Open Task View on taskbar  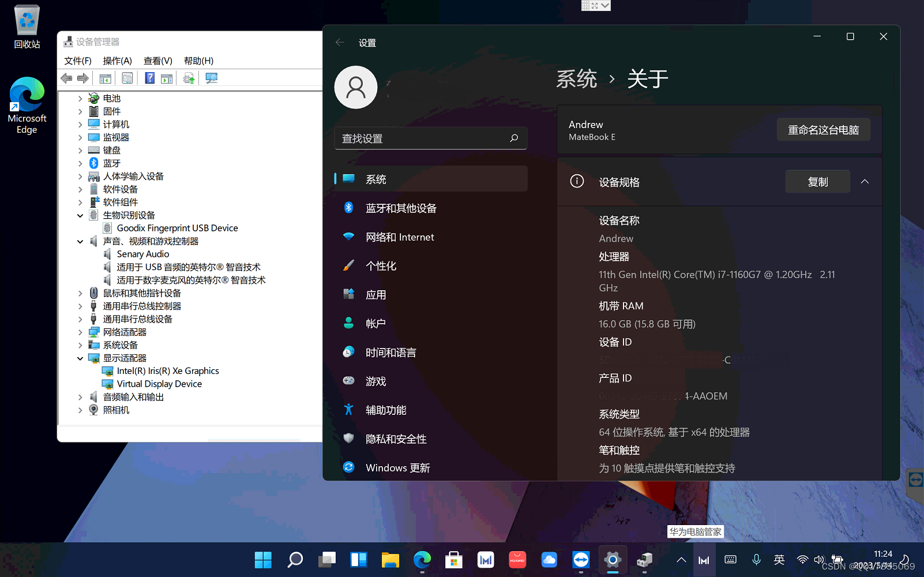click(327, 559)
